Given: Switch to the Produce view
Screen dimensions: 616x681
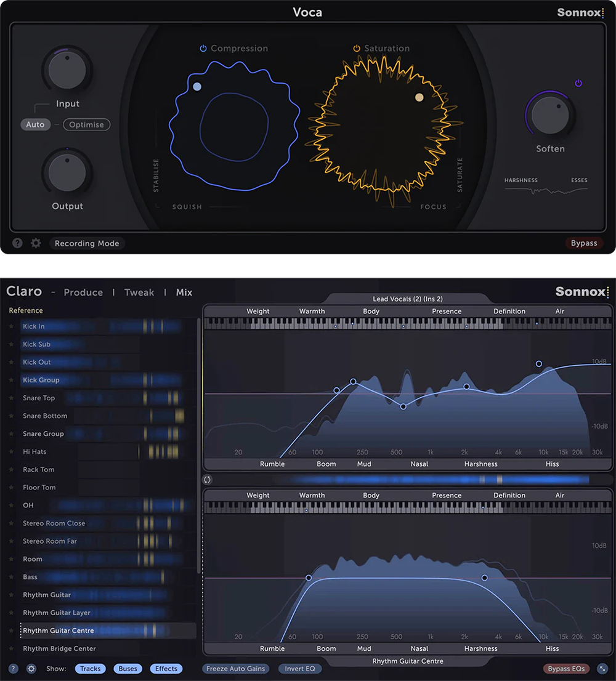Looking at the screenshot, I should 83,292.
